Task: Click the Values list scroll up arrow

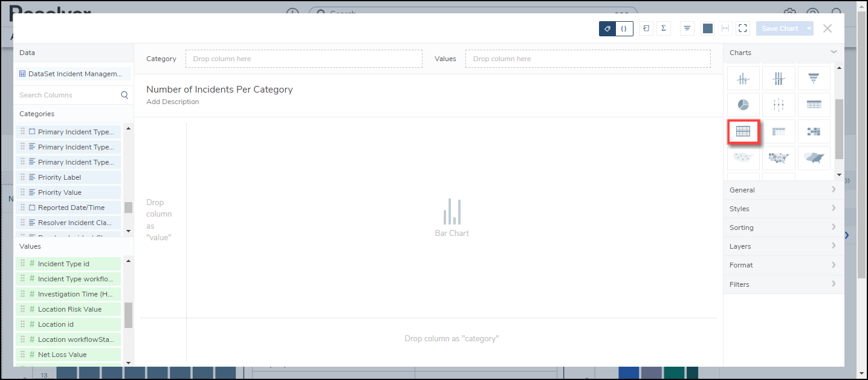Action: point(128,261)
